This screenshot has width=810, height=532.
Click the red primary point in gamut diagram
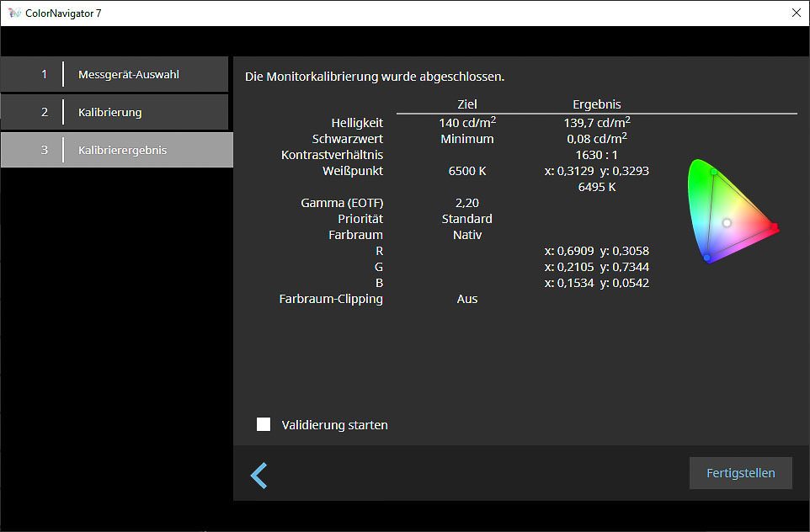pyautogui.click(x=774, y=226)
